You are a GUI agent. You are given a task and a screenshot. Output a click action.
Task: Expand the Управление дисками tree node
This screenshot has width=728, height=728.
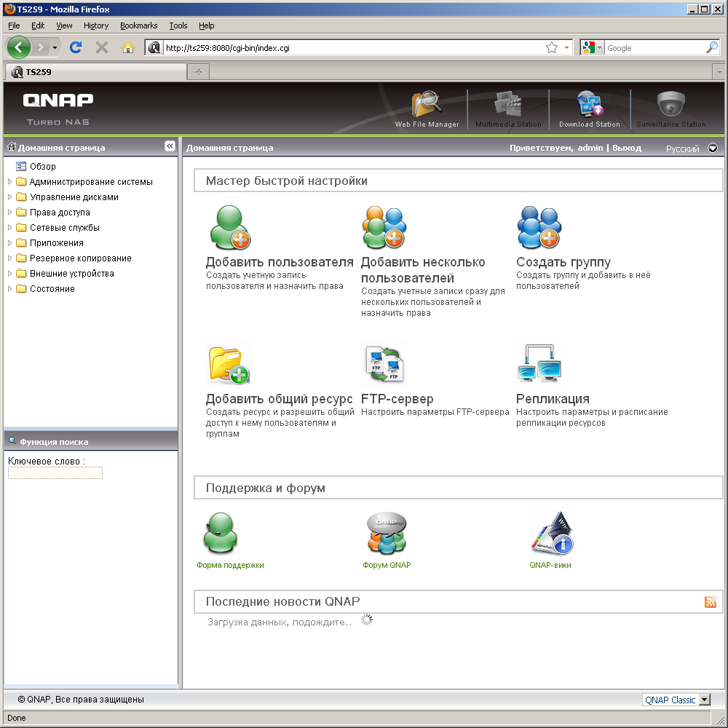[x=9, y=197]
